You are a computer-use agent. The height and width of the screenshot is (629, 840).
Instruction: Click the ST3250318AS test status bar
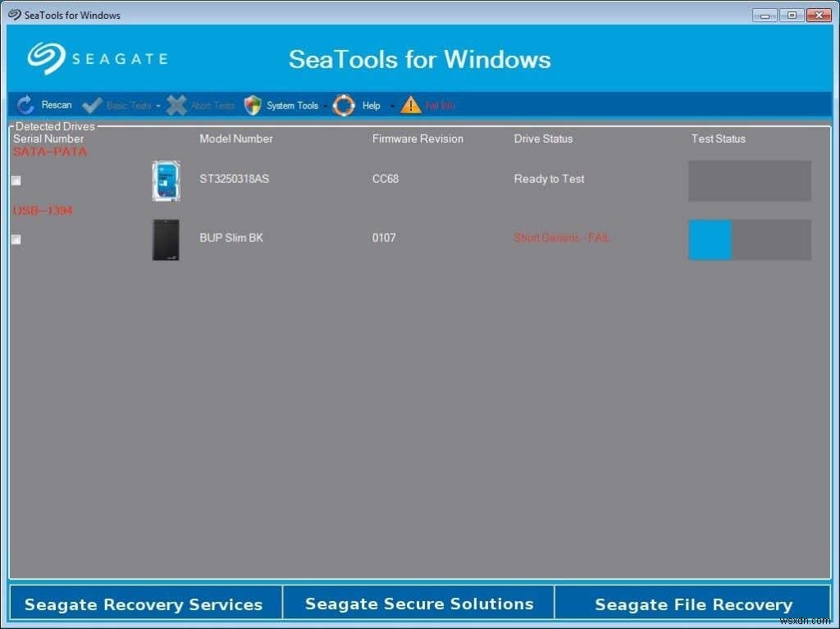[750, 180]
